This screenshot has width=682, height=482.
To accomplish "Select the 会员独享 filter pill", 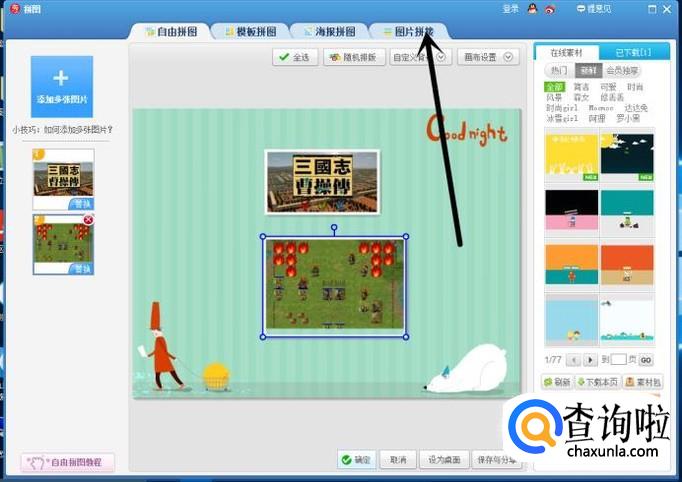I will [x=622, y=70].
